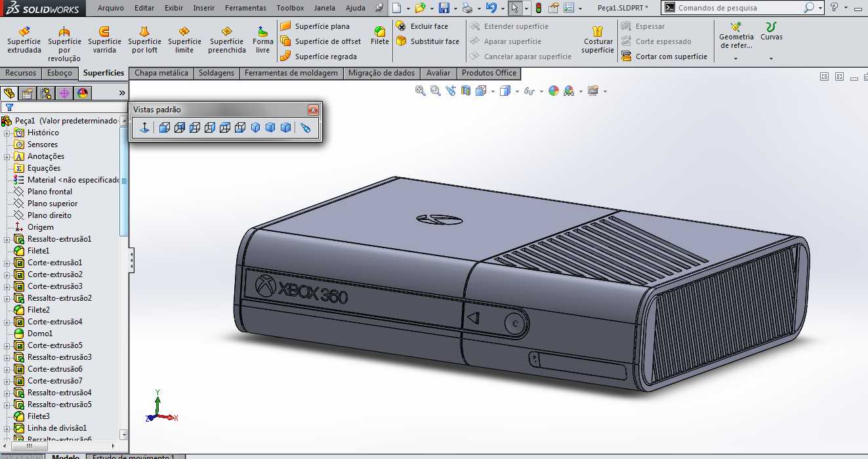
Task: Open ConfigurationManager panel tab
Action: click(x=45, y=93)
